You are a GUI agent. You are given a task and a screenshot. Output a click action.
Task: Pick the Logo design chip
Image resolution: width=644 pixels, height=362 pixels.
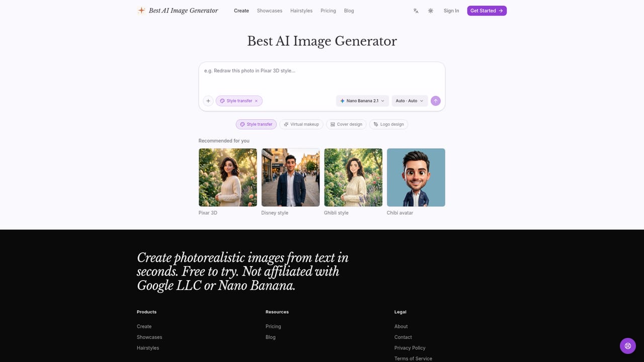click(x=388, y=124)
